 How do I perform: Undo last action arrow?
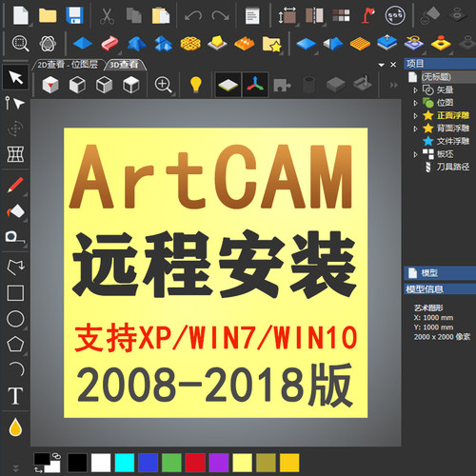pyautogui.click(x=192, y=16)
